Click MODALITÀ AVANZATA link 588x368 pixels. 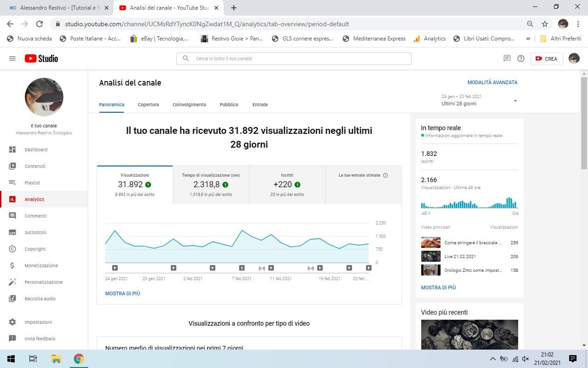tap(492, 82)
